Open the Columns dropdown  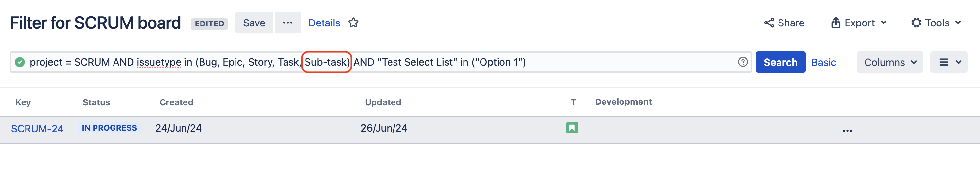[889, 62]
